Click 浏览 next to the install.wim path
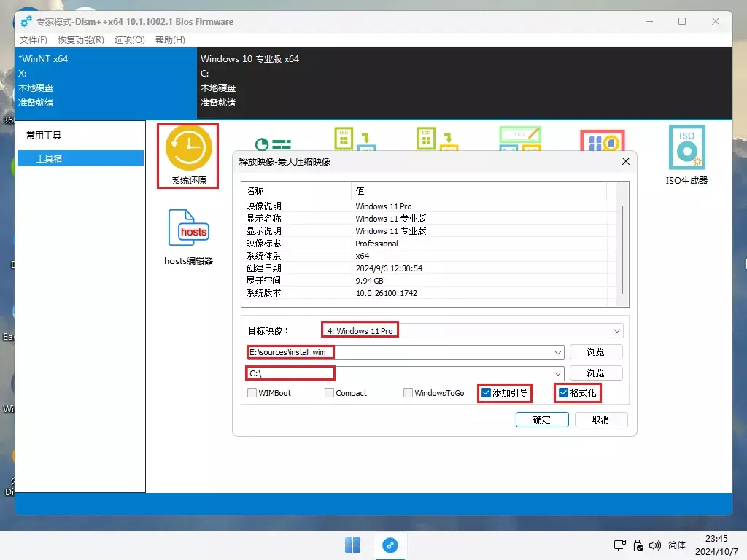Image resolution: width=747 pixels, height=560 pixels. [x=596, y=352]
